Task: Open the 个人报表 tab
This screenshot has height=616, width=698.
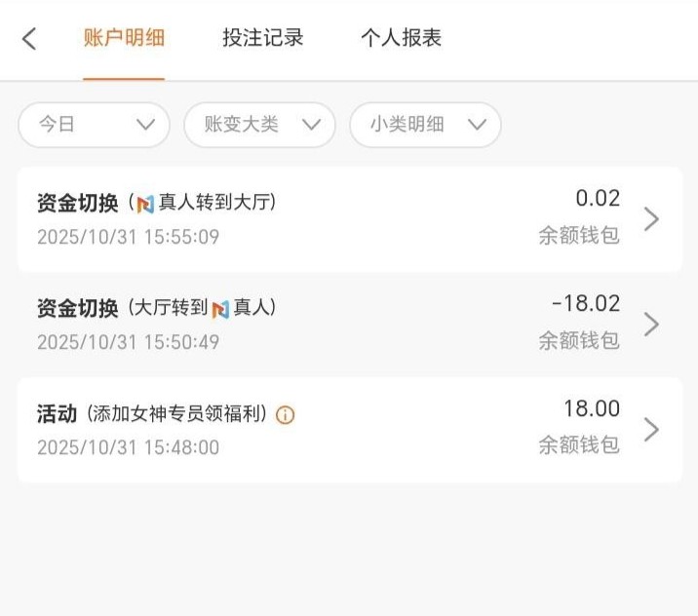Action: [401, 38]
